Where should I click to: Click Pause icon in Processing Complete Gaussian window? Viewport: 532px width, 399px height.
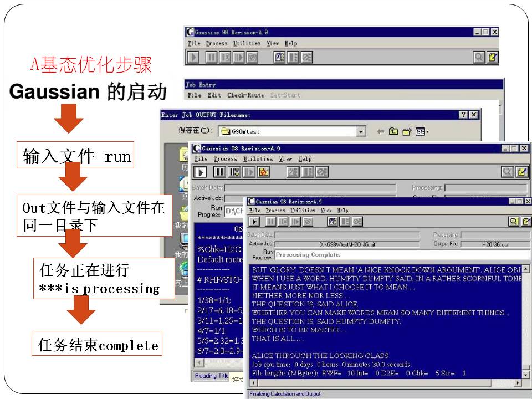[x=270, y=222]
